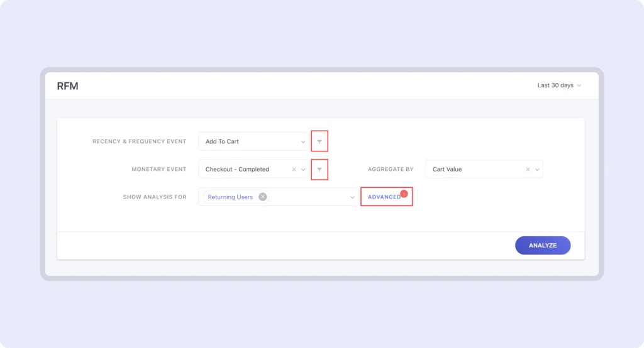Select the Returning Users segment chip

pyautogui.click(x=230, y=197)
